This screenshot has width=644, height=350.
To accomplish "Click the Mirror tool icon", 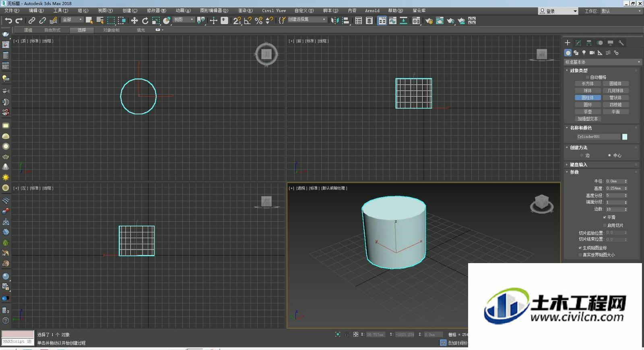I will (x=335, y=21).
